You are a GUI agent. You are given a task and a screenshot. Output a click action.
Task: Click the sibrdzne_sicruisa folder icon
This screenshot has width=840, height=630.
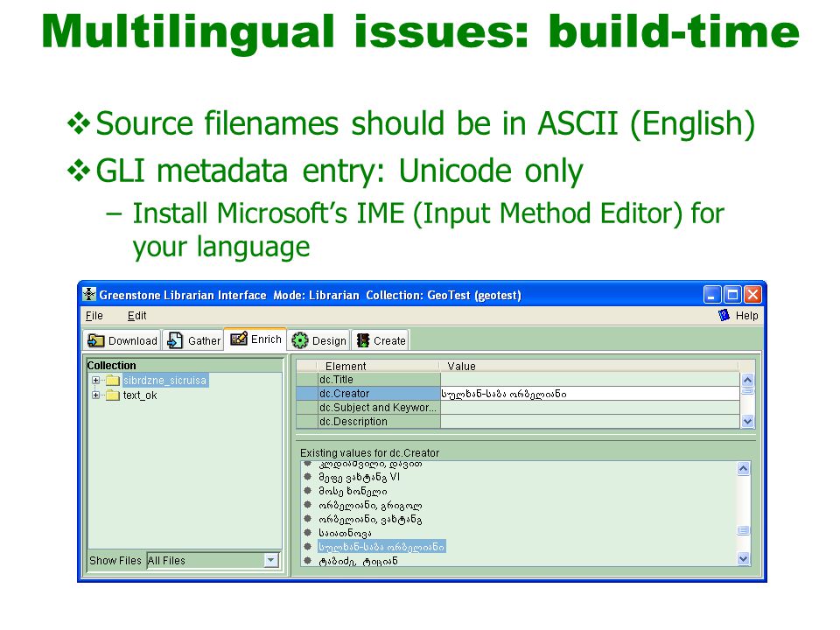click(113, 381)
